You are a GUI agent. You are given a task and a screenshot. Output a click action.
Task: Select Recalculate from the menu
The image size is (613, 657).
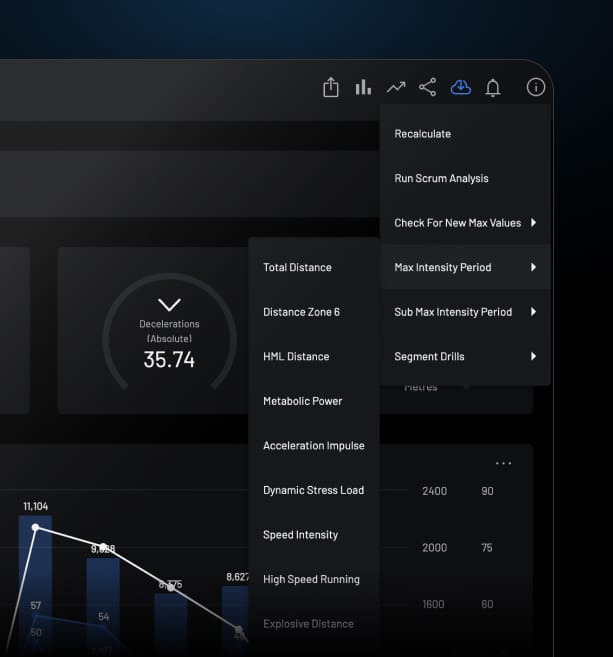click(465, 134)
